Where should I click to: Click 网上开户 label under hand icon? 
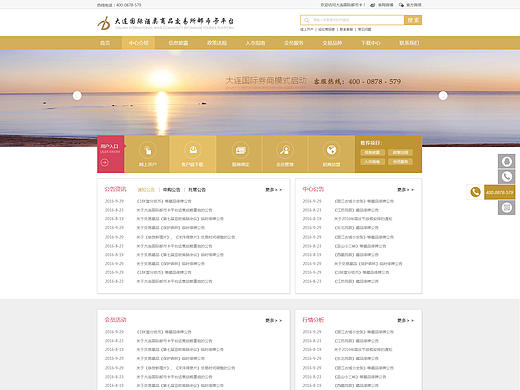tap(147, 164)
